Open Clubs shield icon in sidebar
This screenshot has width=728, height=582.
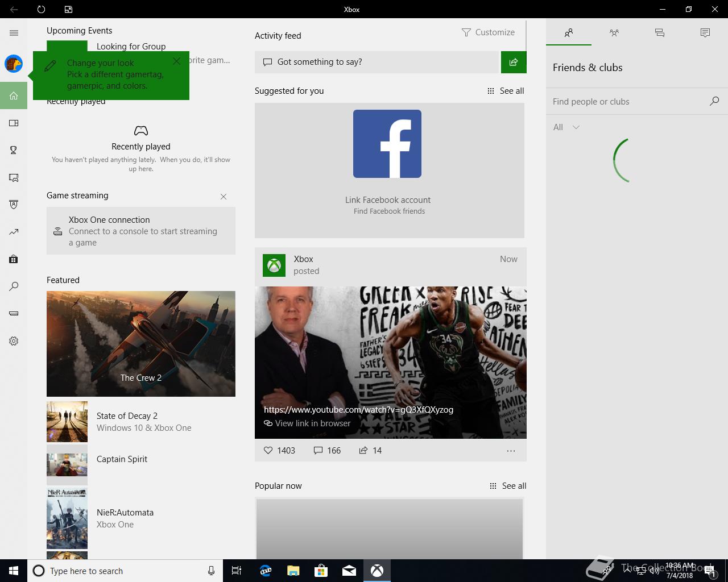pos(14,205)
